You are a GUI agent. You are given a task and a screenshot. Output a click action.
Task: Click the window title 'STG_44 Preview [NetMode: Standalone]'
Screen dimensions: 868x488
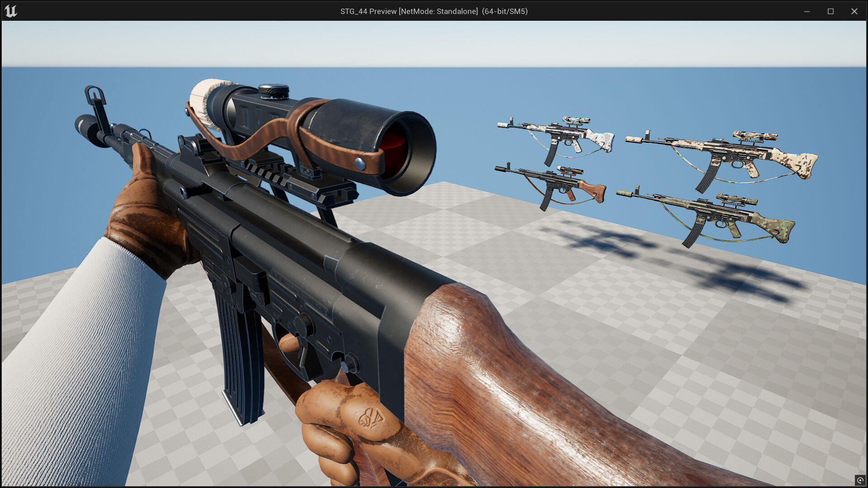pos(409,11)
